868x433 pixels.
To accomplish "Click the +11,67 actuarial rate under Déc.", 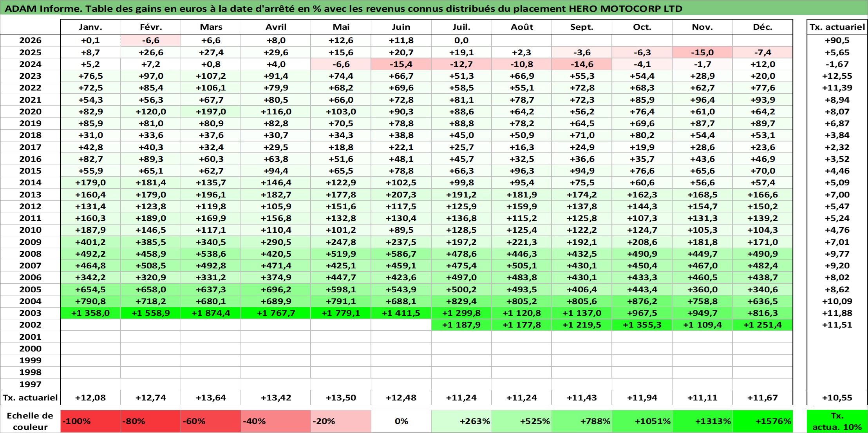I will [x=763, y=398].
